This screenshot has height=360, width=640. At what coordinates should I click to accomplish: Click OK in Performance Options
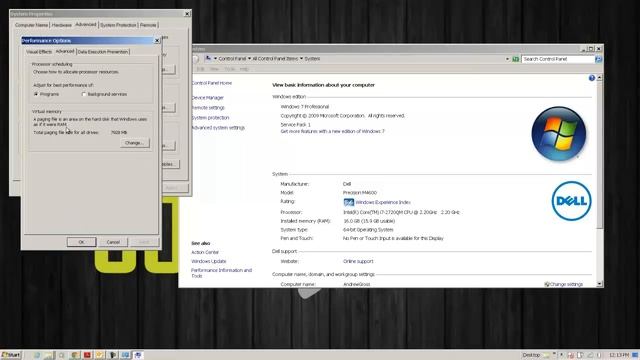tap(82, 242)
